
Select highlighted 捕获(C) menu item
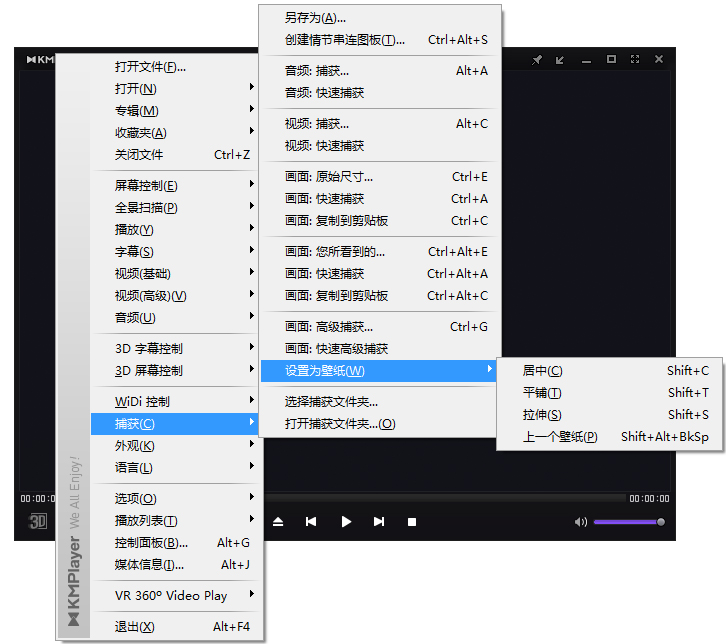point(174,424)
